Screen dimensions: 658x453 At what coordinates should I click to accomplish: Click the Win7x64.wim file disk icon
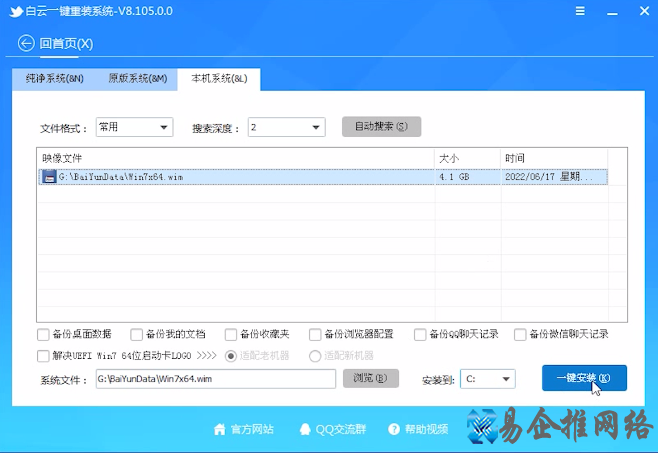click(x=49, y=177)
